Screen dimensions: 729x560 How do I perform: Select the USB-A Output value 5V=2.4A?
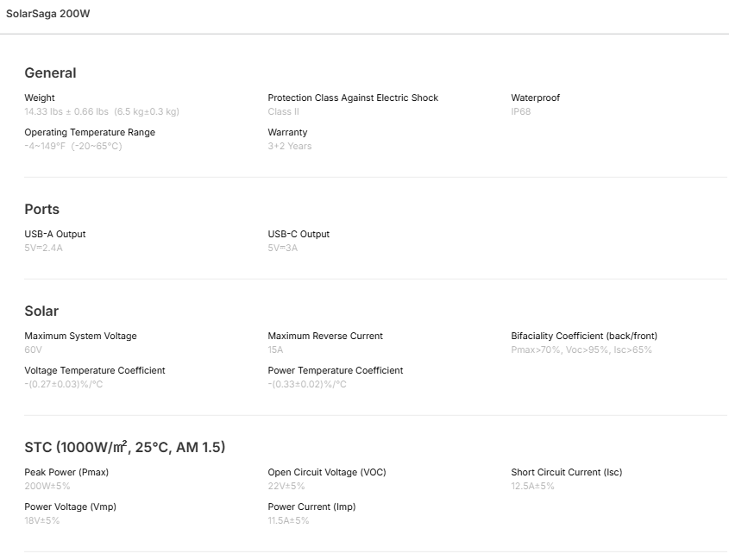pyautogui.click(x=44, y=248)
